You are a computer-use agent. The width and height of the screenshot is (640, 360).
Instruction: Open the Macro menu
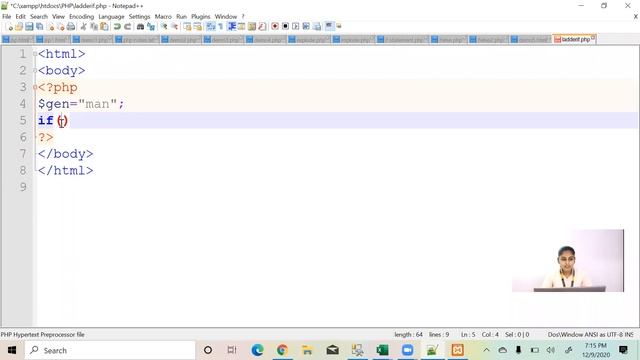tap(163, 17)
